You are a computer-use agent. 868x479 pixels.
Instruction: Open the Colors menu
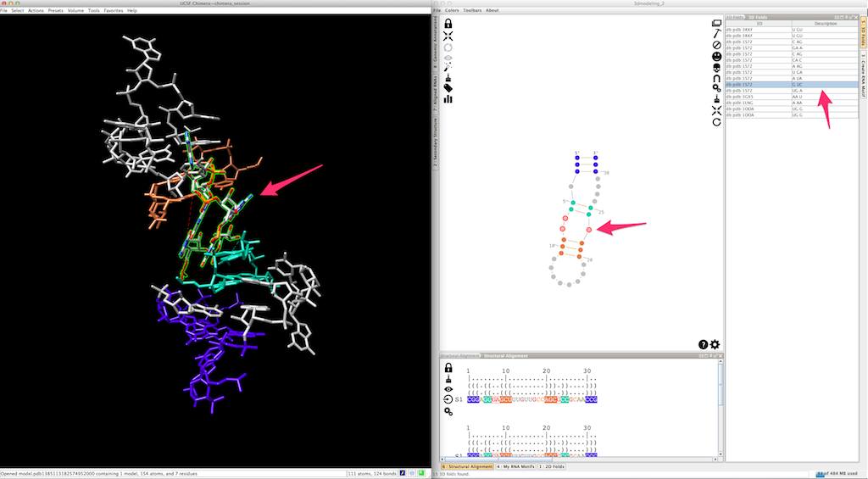[452, 10]
